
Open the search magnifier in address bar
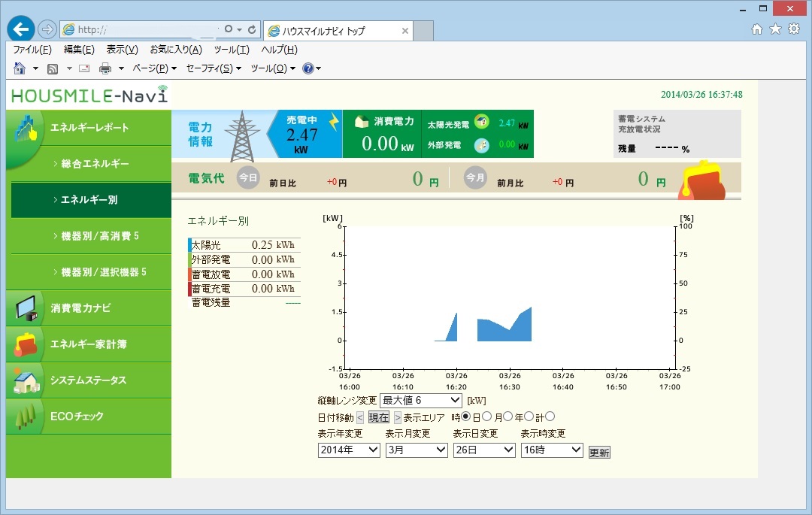click(x=229, y=29)
